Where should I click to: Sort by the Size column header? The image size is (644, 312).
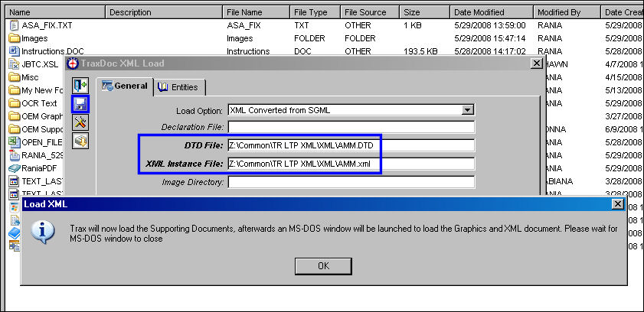pos(425,12)
